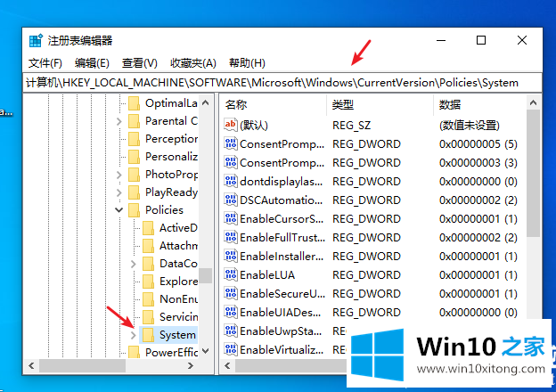Select the ActiveD folder icon
This screenshot has width=556, height=392.
click(x=148, y=228)
